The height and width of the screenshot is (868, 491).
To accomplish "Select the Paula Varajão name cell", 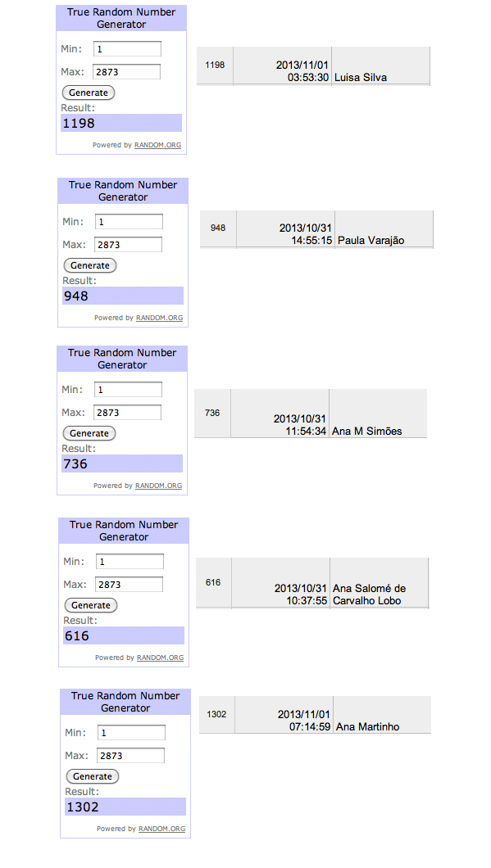I will click(x=384, y=229).
